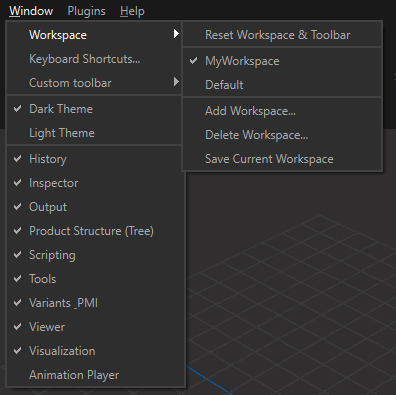Viewport: 396px width, 395px height.
Task: Expand the Workspace submenu arrow
Action: pos(176,34)
